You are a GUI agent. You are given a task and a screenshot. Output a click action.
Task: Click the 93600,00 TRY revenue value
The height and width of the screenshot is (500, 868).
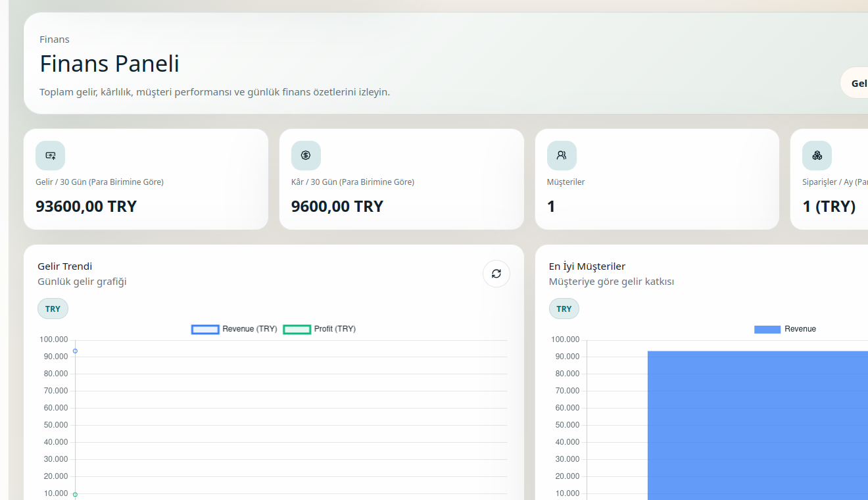point(86,207)
